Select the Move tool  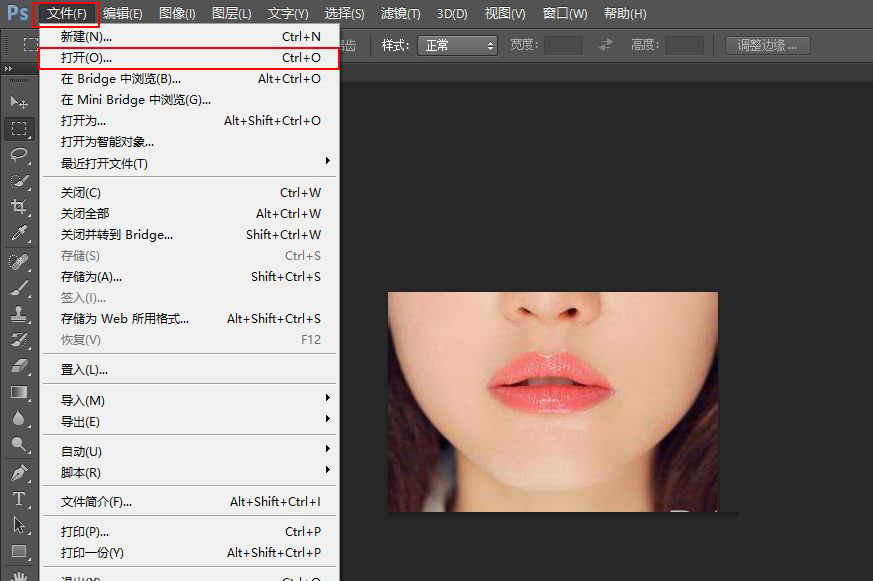click(19, 102)
